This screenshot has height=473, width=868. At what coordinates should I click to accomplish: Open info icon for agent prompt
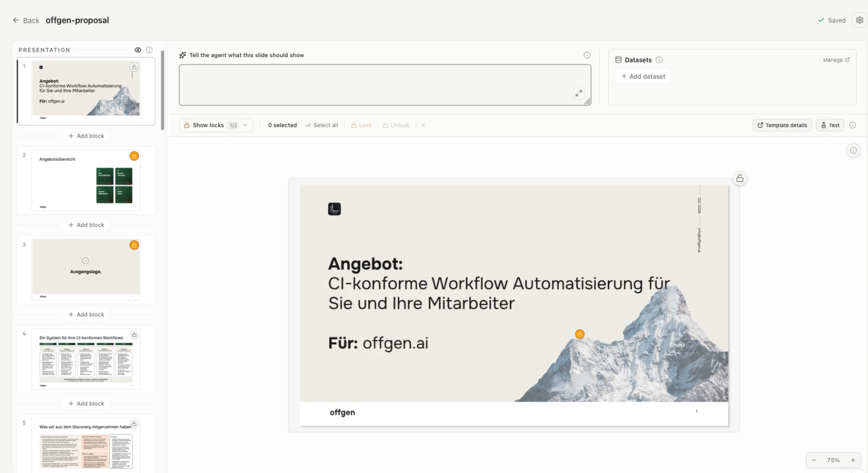pyautogui.click(x=587, y=55)
